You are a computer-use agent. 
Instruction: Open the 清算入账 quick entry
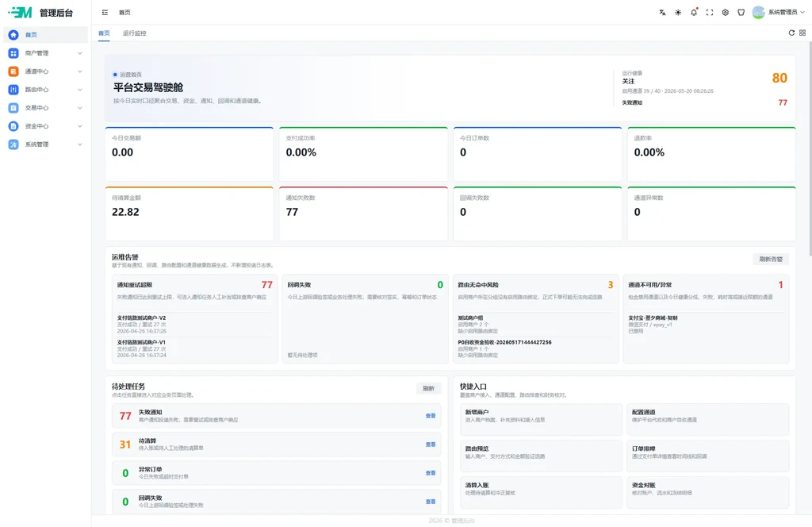tap(541, 492)
